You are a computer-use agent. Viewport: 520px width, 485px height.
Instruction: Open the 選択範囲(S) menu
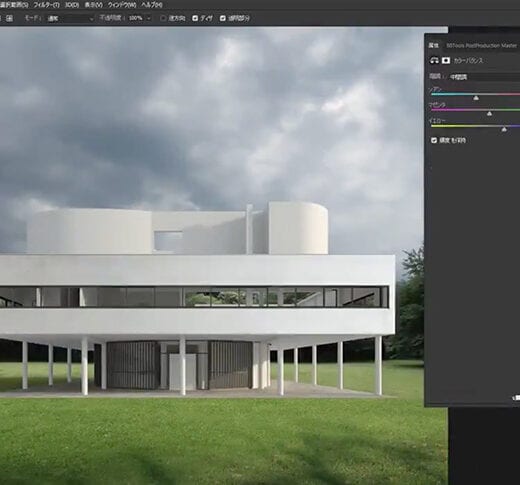point(13,5)
